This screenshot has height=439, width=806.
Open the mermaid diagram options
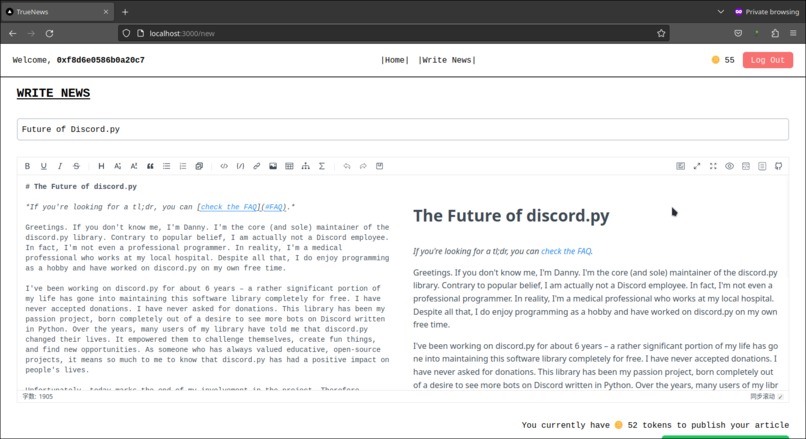click(305, 166)
